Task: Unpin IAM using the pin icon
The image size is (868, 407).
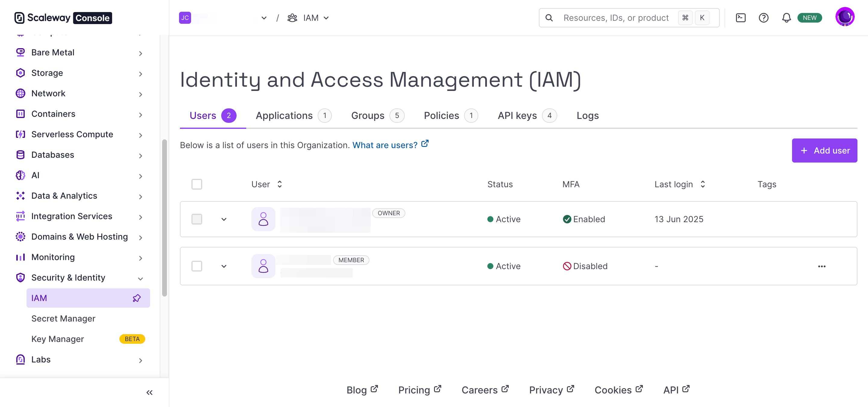Action: pyautogui.click(x=137, y=298)
